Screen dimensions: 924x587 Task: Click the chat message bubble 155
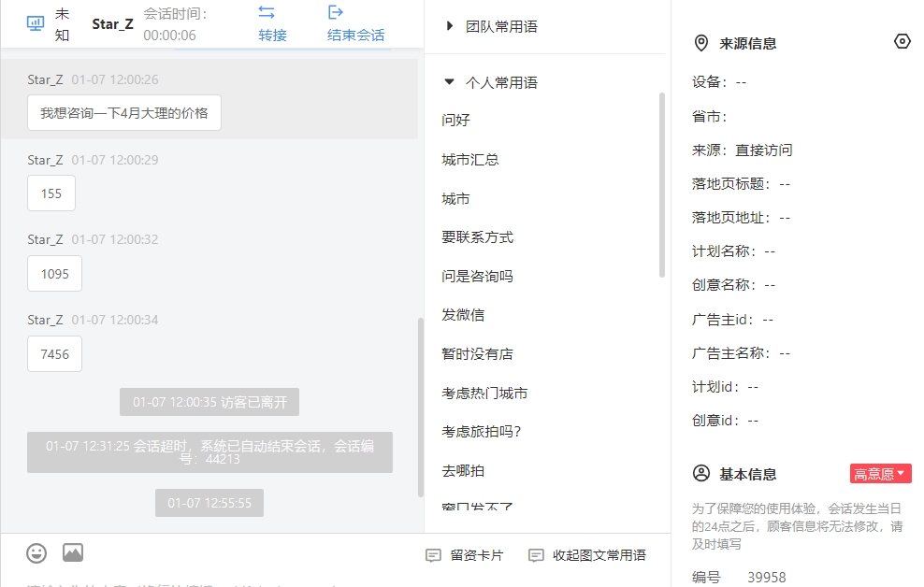click(51, 193)
